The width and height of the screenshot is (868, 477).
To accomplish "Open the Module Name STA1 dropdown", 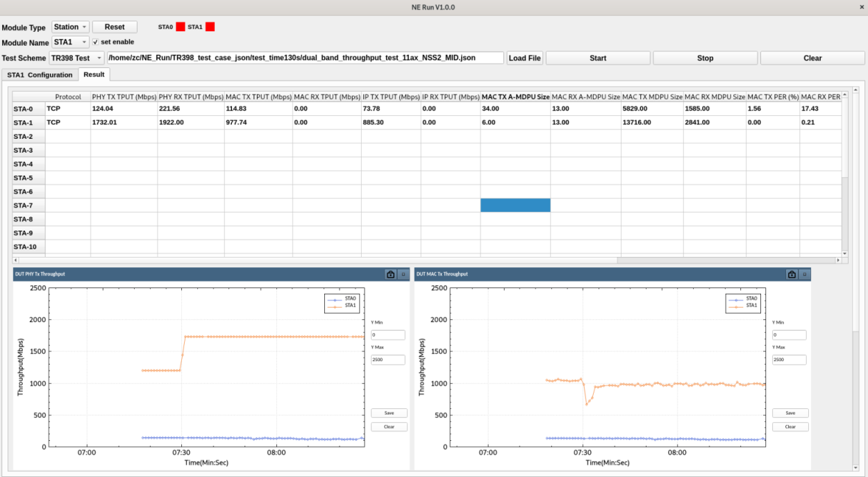I will [71, 42].
